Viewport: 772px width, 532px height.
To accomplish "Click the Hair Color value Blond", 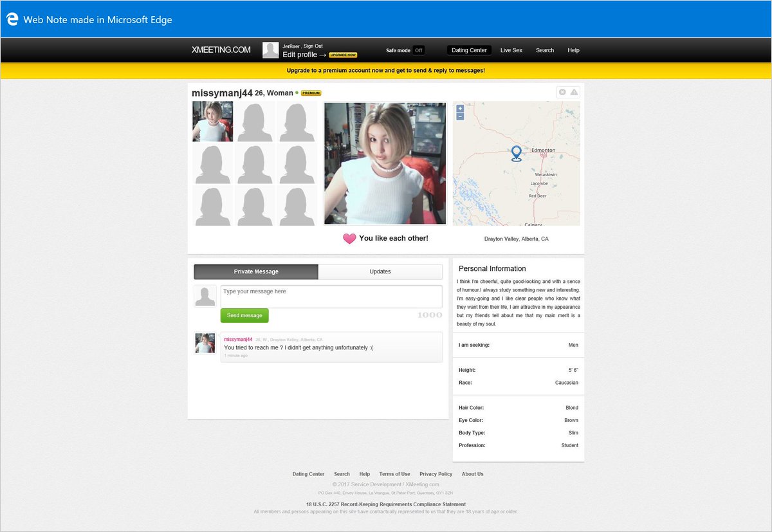I will coord(572,408).
